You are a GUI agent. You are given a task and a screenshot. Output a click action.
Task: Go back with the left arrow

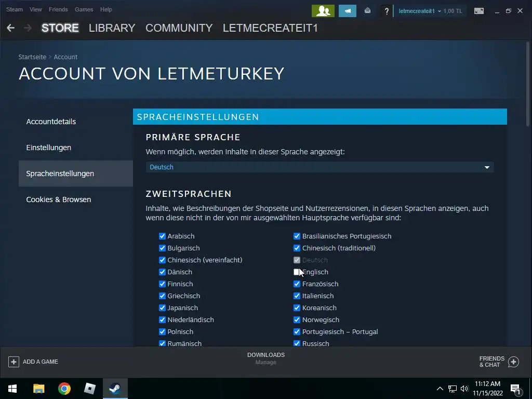10,28
